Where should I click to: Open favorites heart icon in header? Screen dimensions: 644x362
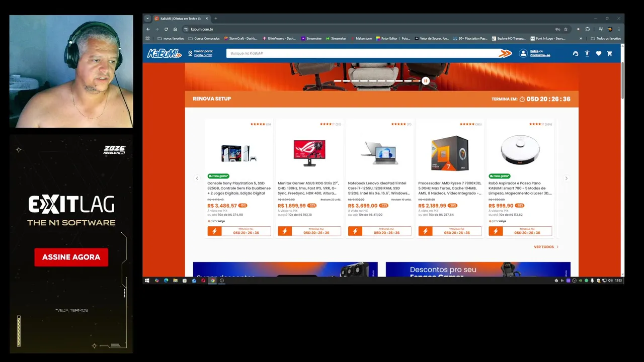598,53
